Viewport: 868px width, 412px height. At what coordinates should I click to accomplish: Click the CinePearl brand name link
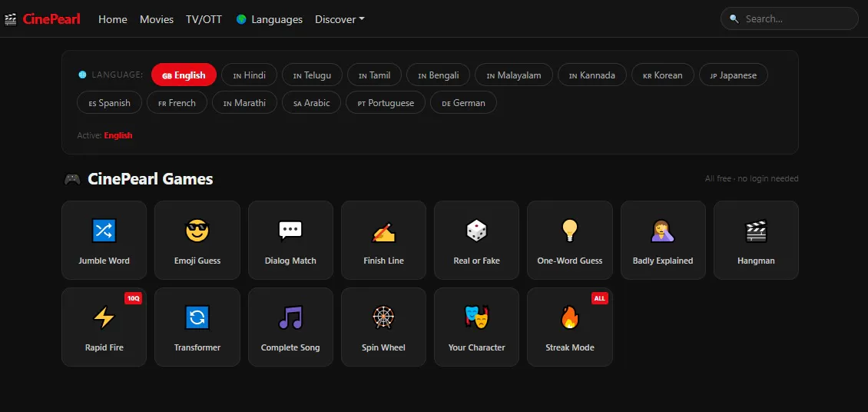point(51,18)
